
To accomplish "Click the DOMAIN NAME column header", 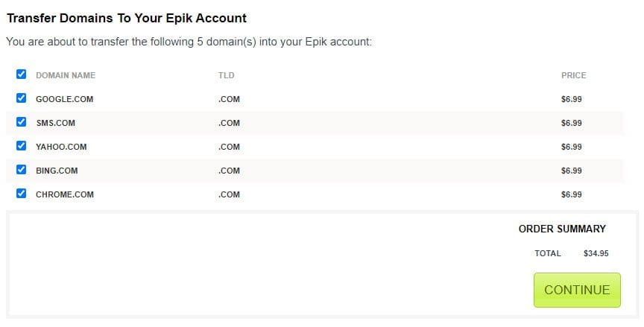I will tap(66, 75).
